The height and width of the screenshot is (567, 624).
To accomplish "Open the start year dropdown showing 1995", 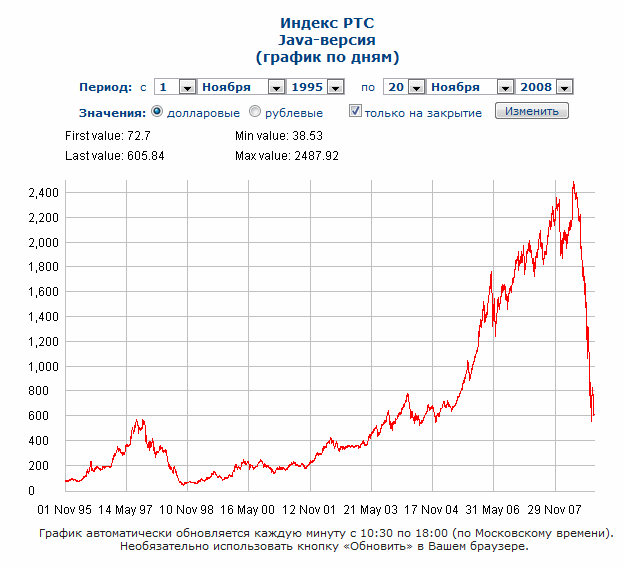I will pos(315,87).
